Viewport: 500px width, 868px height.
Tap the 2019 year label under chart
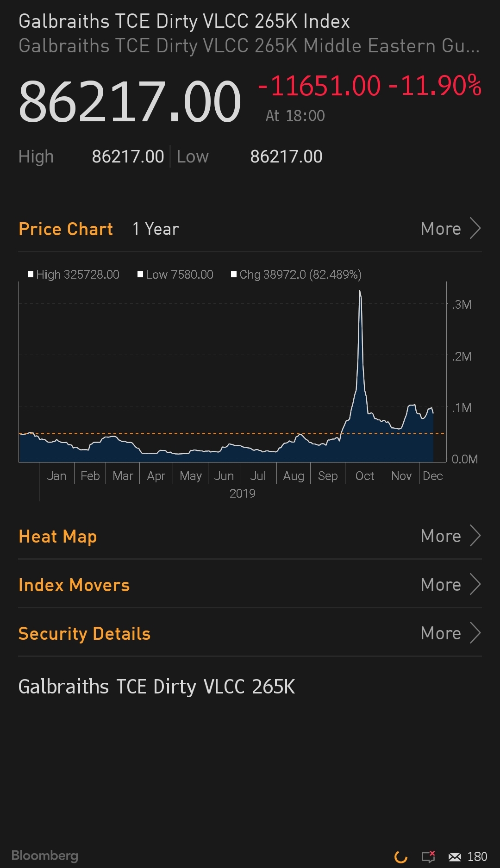(x=243, y=493)
